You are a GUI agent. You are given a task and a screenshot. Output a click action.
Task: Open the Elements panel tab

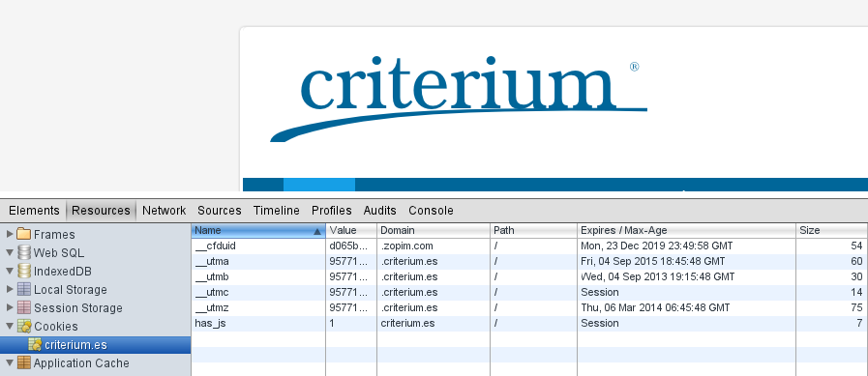(x=34, y=211)
